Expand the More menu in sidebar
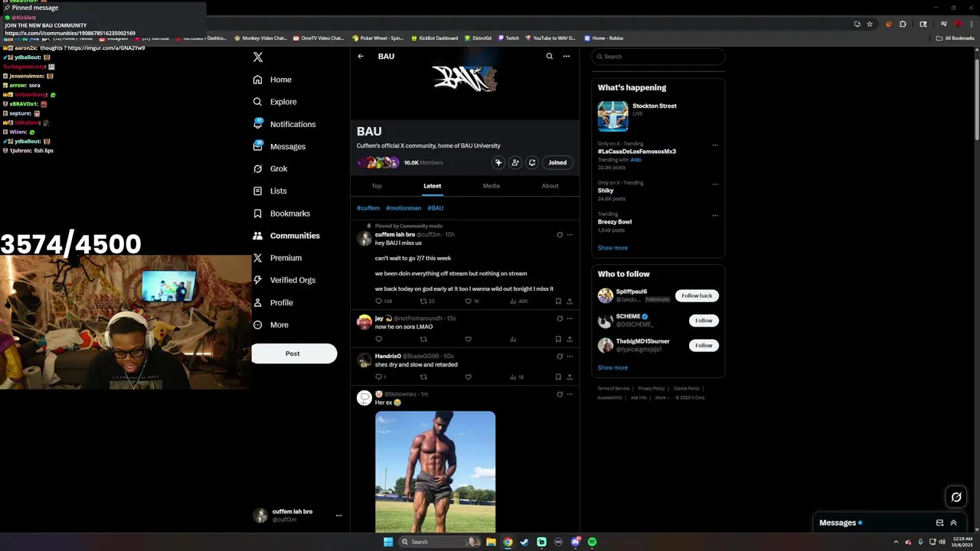 [270, 324]
